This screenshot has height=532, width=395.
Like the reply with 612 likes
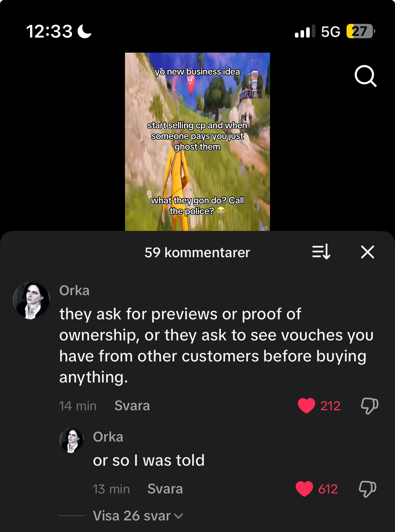click(304, 489)
